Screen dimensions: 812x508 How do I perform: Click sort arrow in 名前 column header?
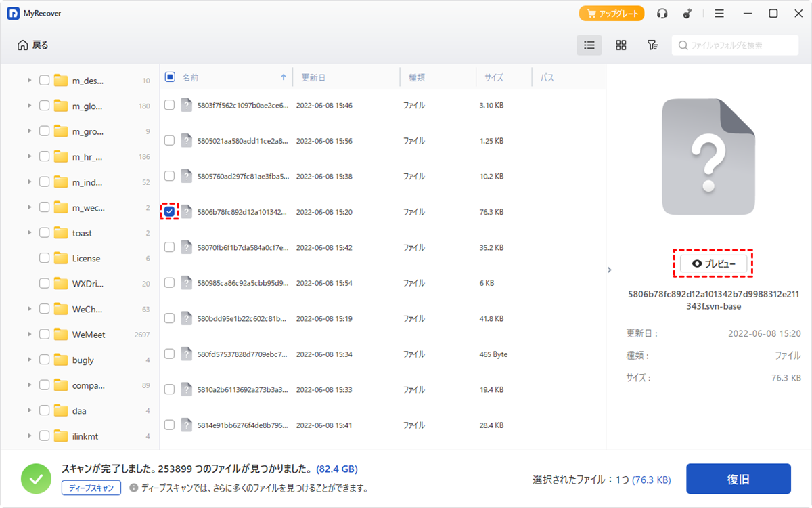pyautogui.click(x=284, y=78)
